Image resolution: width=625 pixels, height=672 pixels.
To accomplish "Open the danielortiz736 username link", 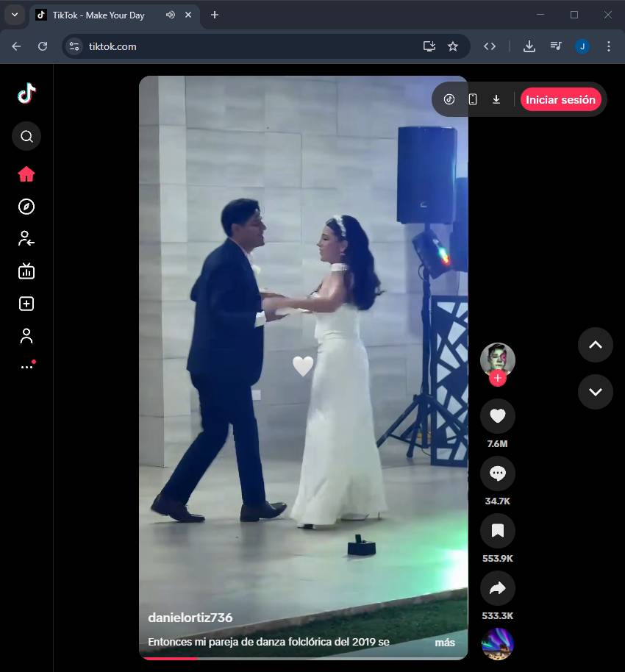I will coord(190,618).
